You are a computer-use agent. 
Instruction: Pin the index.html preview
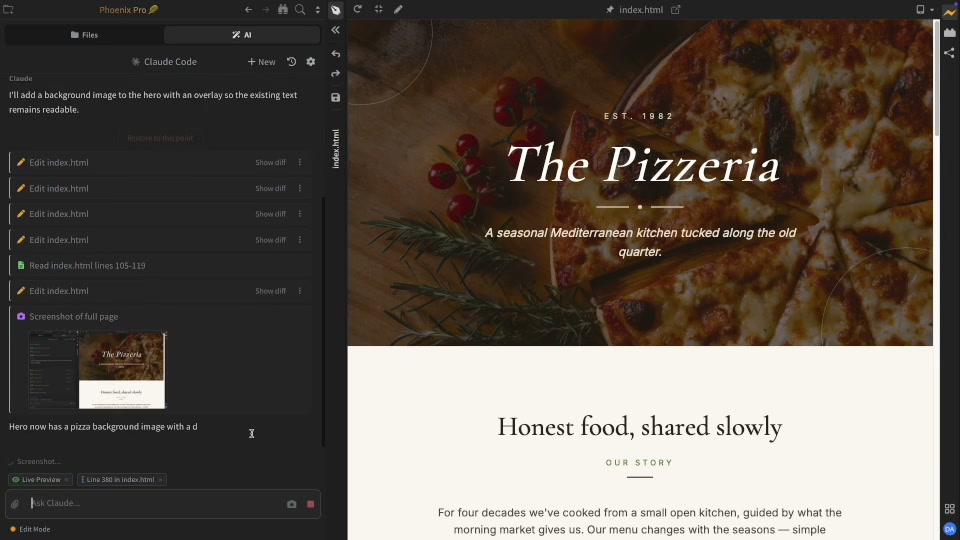(610, 10)
